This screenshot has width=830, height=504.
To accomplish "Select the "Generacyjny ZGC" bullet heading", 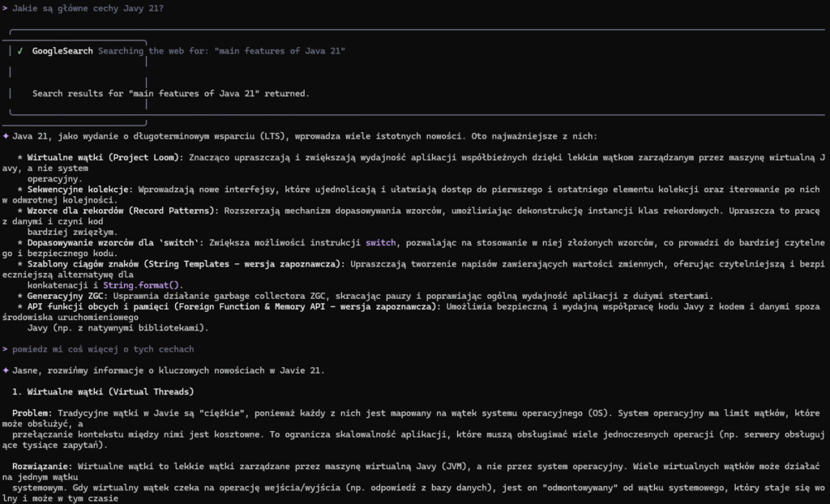I will (67, 296).
